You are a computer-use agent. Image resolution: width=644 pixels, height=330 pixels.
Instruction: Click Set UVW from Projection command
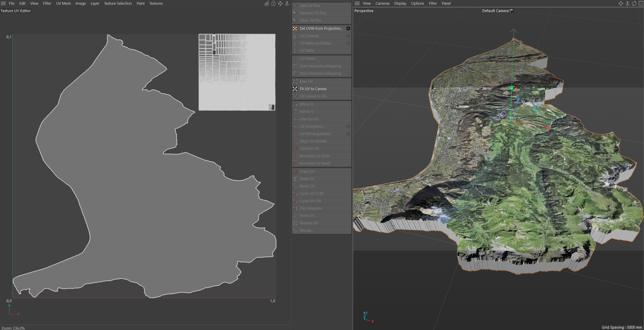pos(321,29)
